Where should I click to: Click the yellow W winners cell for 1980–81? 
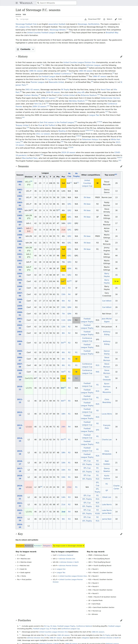point(97,183)
